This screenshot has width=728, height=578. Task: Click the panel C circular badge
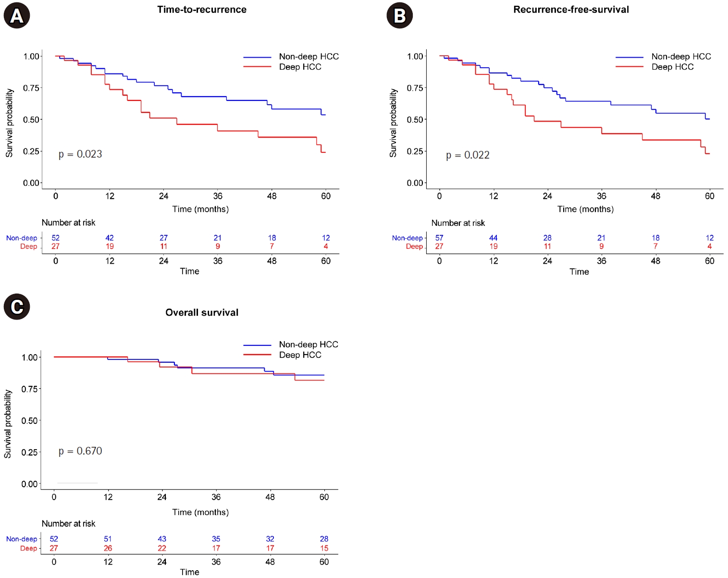[x=17, y=307]
